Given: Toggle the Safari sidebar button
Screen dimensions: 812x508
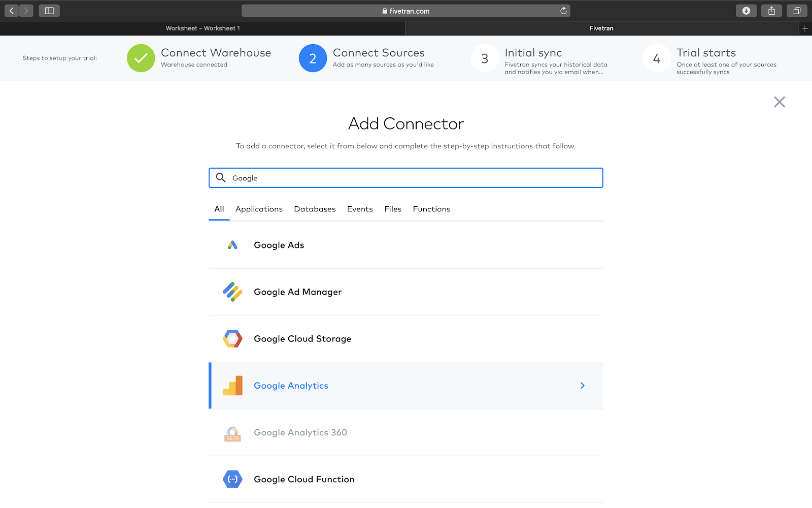Looking at the screenshot, I should (49, 11).
